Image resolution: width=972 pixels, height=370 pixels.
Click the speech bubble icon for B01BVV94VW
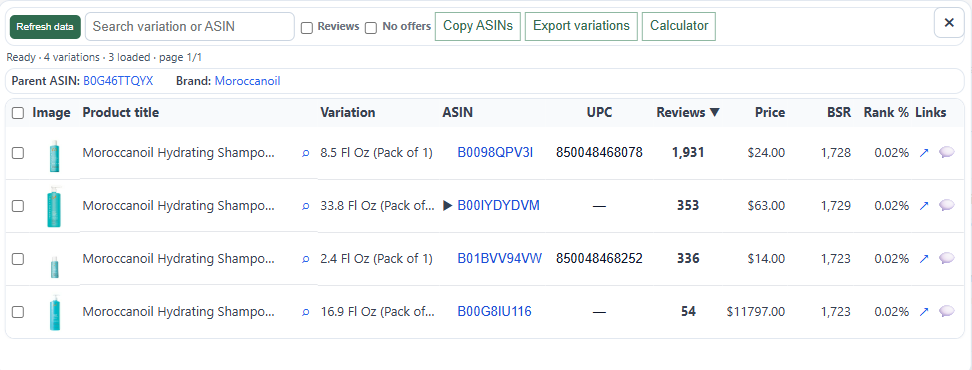pyautogui.click(x=947, y=258)
